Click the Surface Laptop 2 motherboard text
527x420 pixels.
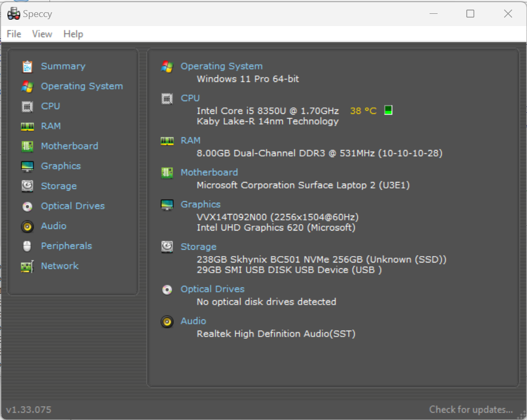click(303, 185)
